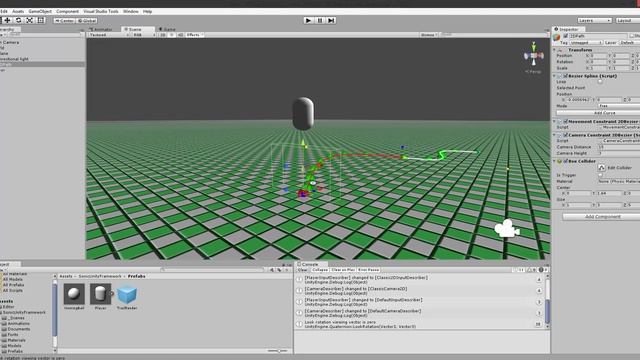
Task: Open the Help menu
Action: [147, 11]
